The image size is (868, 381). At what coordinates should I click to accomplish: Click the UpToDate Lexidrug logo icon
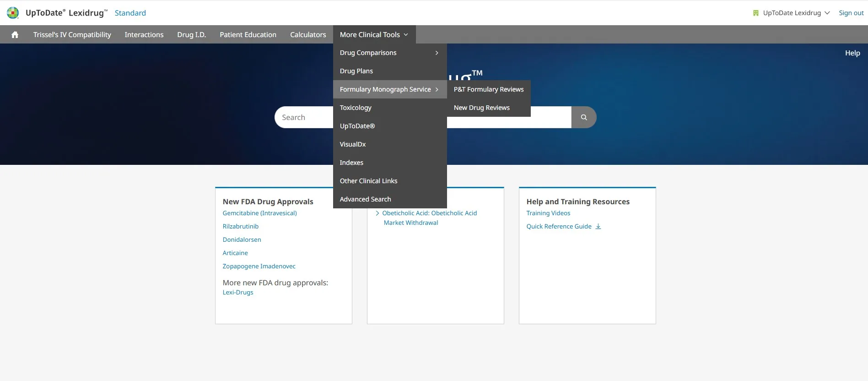pos(13,13)
